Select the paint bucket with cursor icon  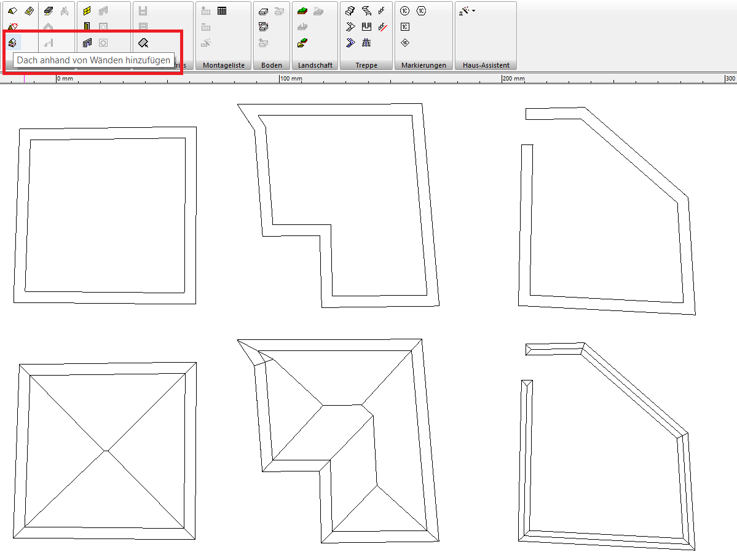[143, 43]
